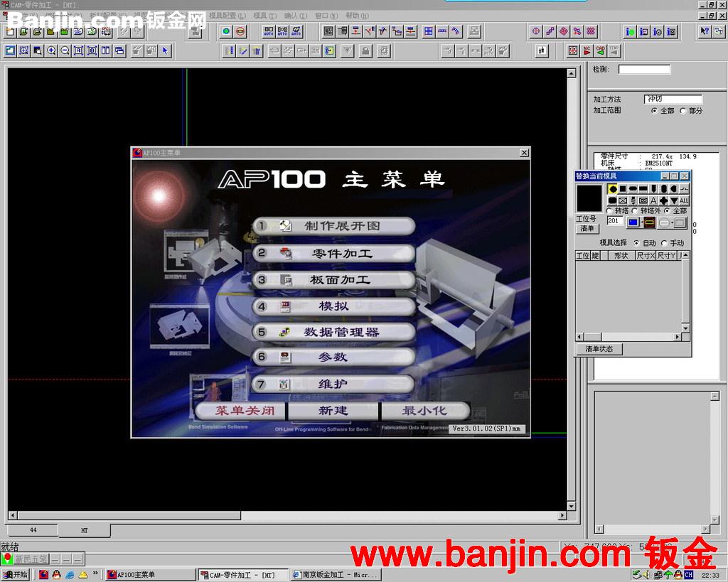
Task: Select square punch shape in tool dialog
Action: click(x=623, y=189)
